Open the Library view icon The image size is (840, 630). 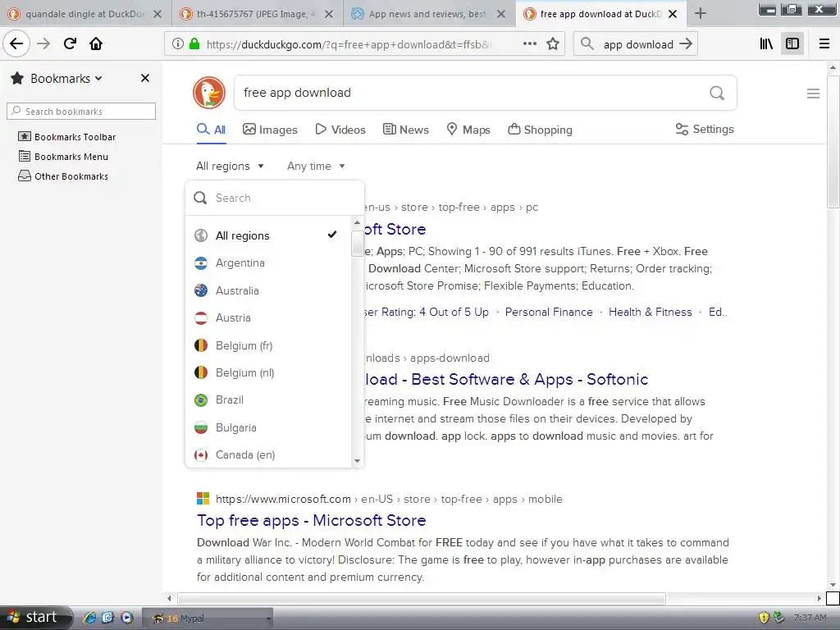click(x=766, y=44)
